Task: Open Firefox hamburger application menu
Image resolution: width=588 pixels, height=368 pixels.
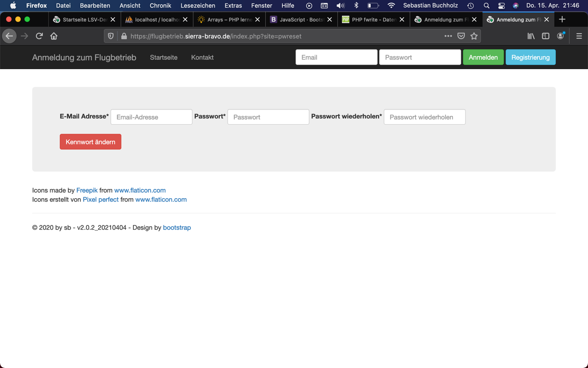Action: pos(579,36)
